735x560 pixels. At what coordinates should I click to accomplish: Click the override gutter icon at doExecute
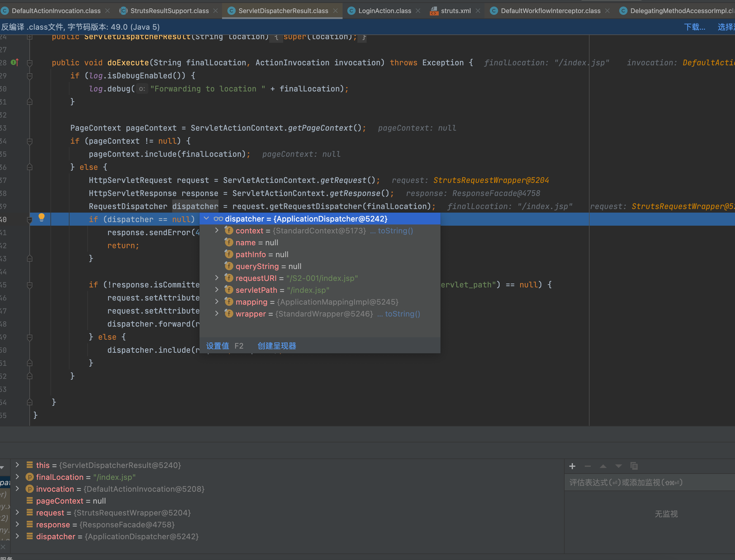(14, 62)
